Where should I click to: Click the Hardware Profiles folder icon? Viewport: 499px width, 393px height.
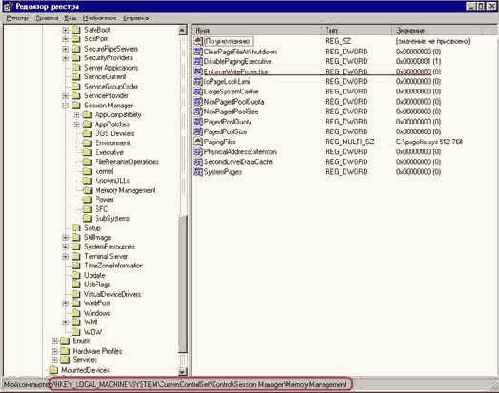pyautogui.click(x=65, y=351)
